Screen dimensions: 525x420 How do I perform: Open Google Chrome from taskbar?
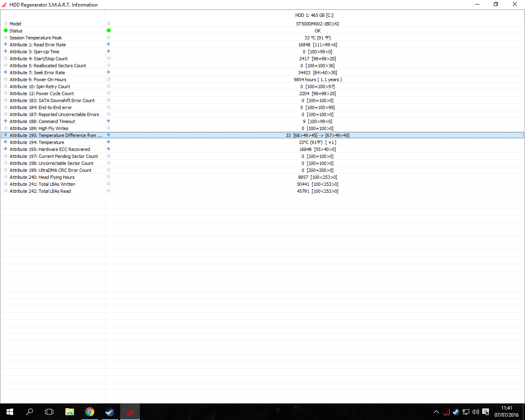tap(89, 411)
